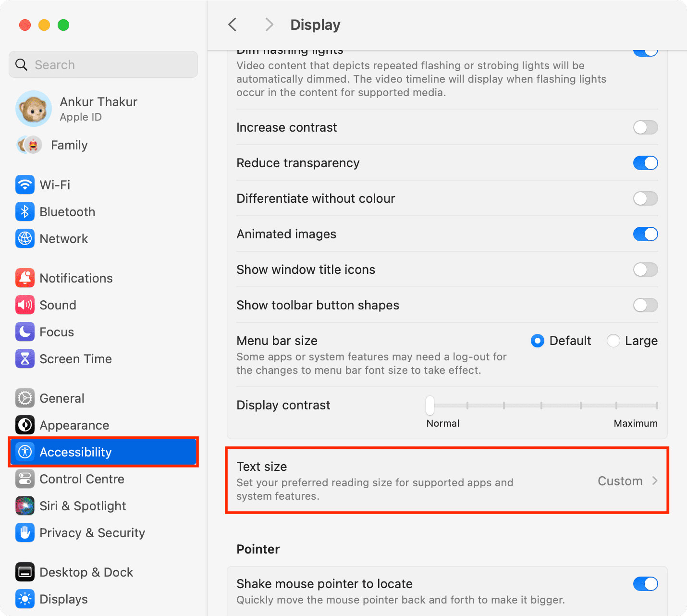Select the Large menu bar size option
This screenshot has width=687, height=616.
613,341
